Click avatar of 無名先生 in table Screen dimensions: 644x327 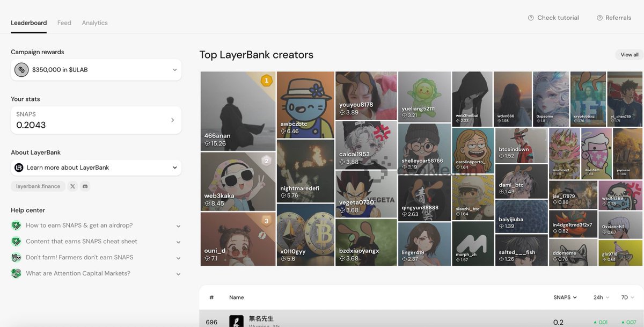tap(236, 321)
